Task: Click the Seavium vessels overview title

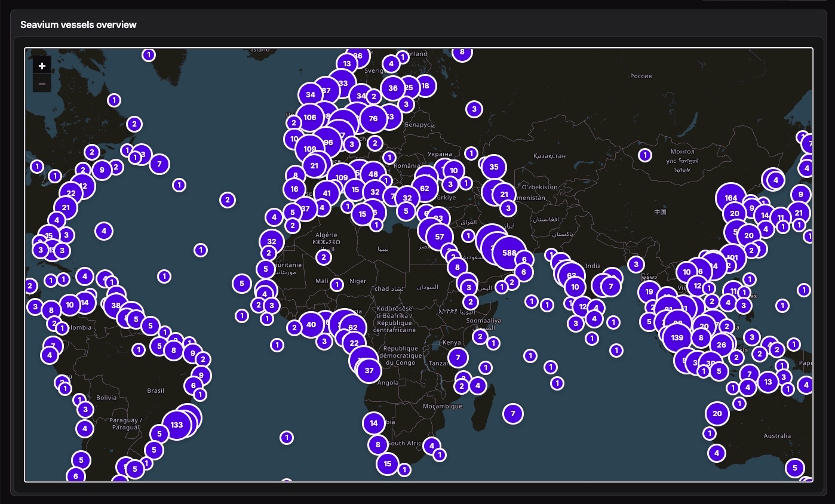Action: pos(78,24)
